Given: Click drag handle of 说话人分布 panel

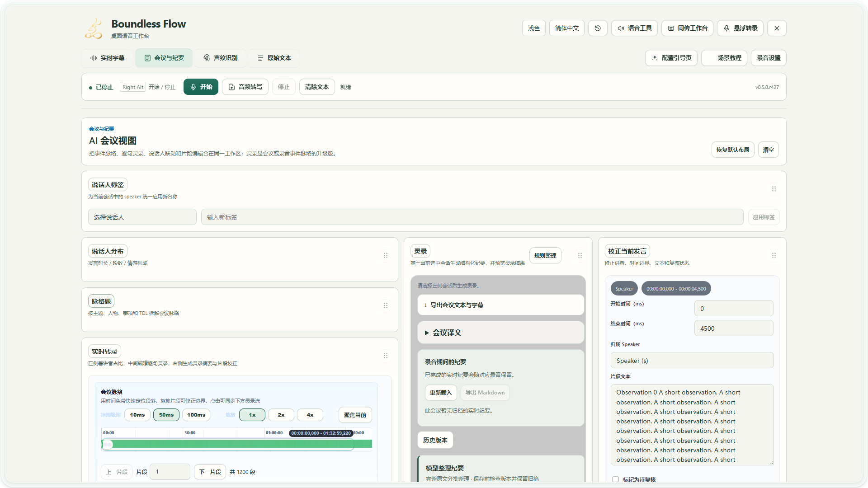Looking at the screenshot, I should (x=386, y=255).
